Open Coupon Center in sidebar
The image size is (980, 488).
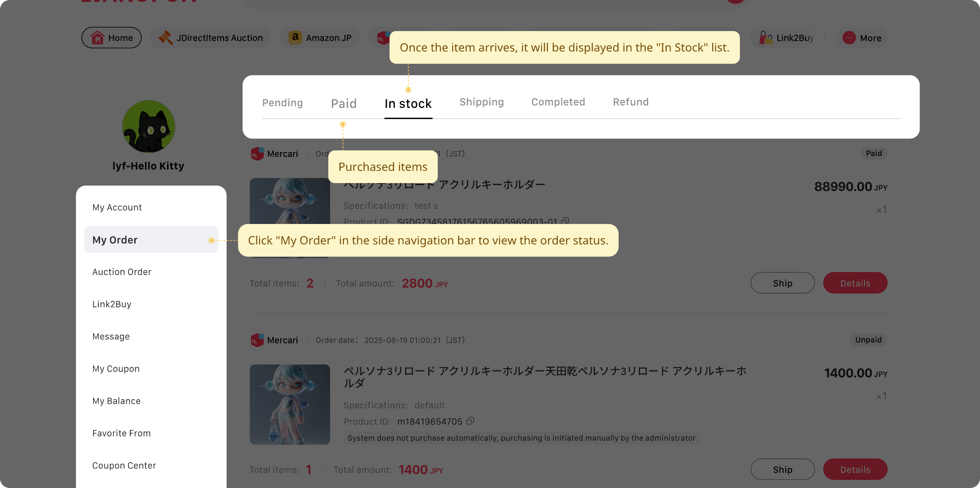point(124,466)
